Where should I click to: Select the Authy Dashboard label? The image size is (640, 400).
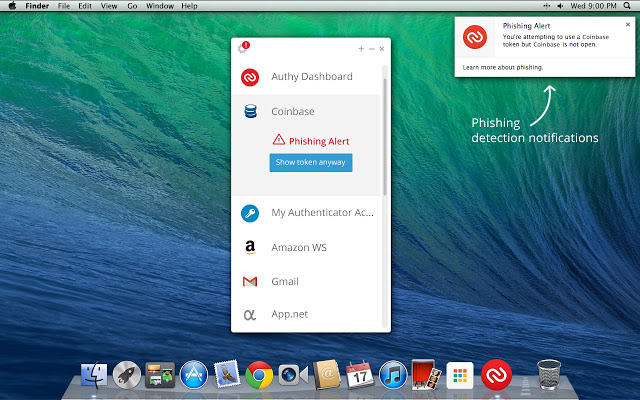312,77
